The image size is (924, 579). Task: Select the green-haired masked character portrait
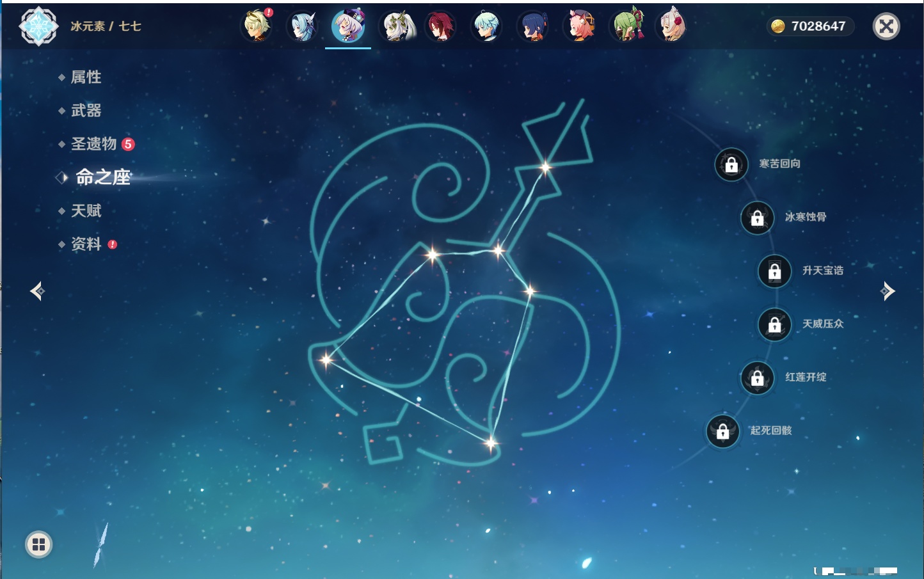(628, 26)
